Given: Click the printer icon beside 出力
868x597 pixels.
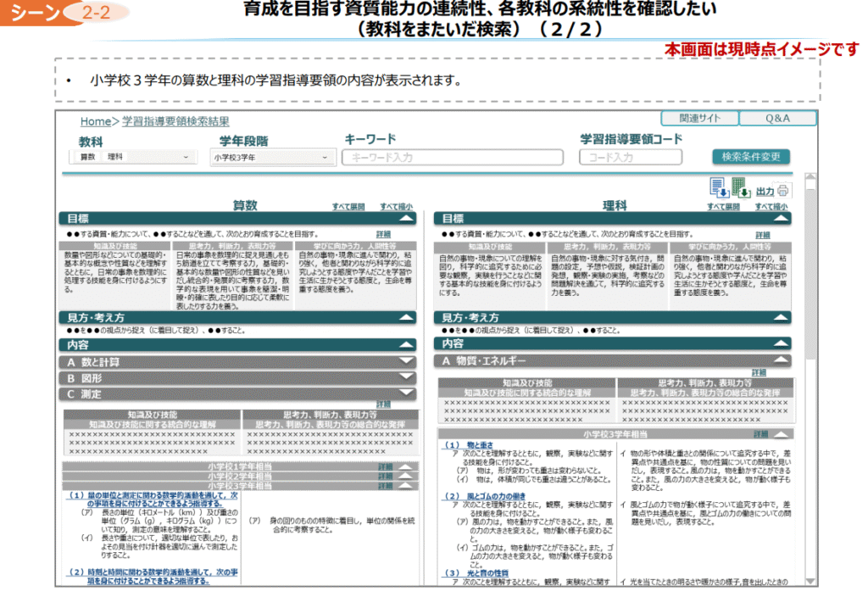Looking at the screenshot, I should (782, 191).
